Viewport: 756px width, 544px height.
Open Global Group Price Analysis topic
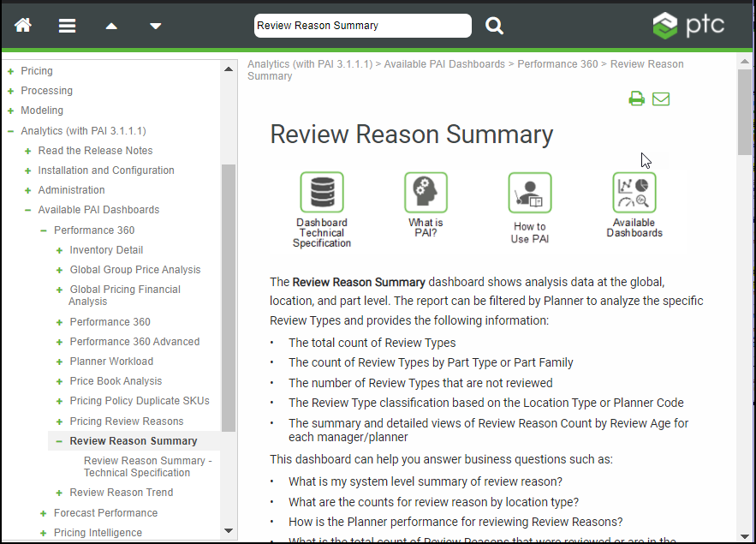135,270
